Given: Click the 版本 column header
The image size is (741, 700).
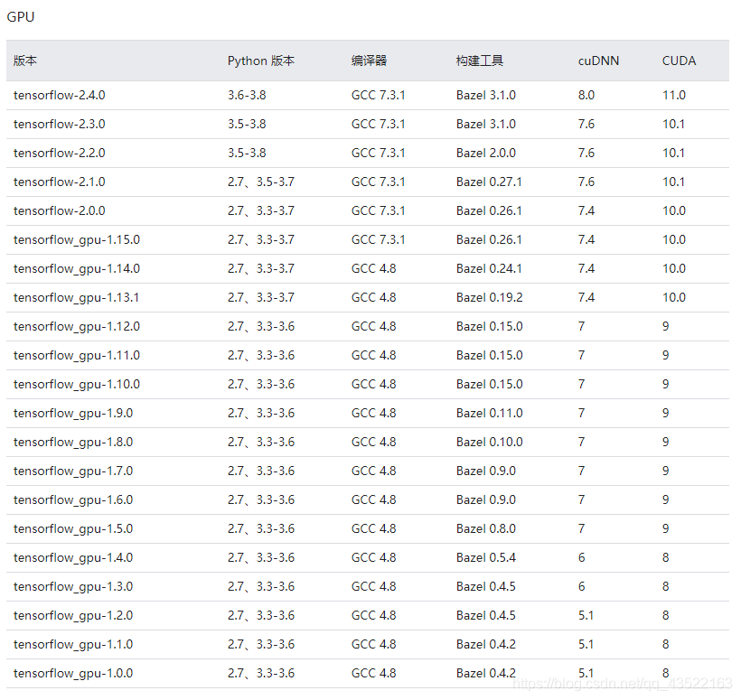Looking at the screenshot, I should click(x=25, y=61).
